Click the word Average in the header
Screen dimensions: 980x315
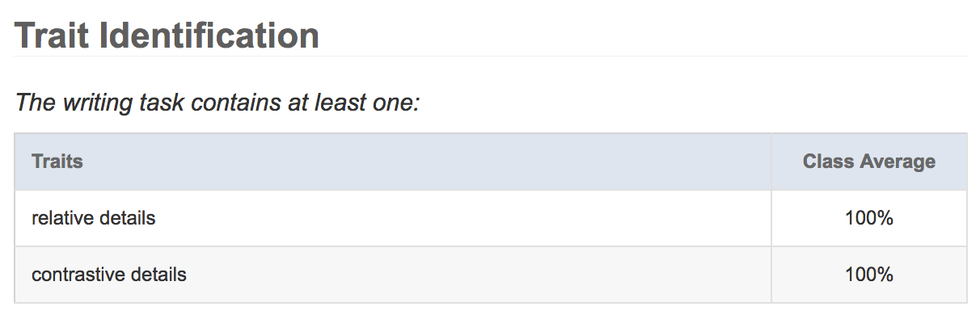click(898, 162)
